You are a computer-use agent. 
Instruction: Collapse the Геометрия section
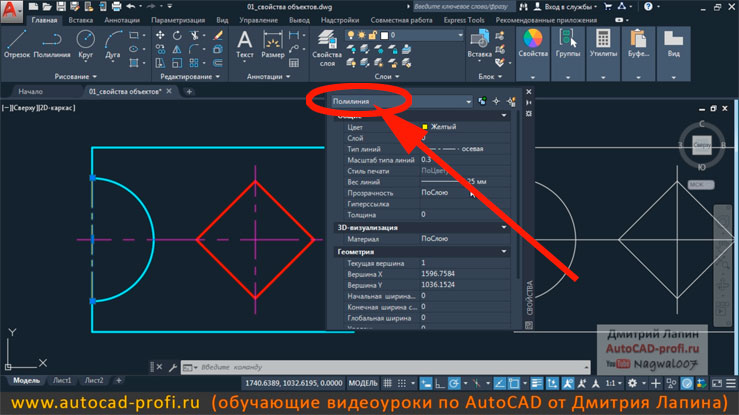[x=504, y=252]
